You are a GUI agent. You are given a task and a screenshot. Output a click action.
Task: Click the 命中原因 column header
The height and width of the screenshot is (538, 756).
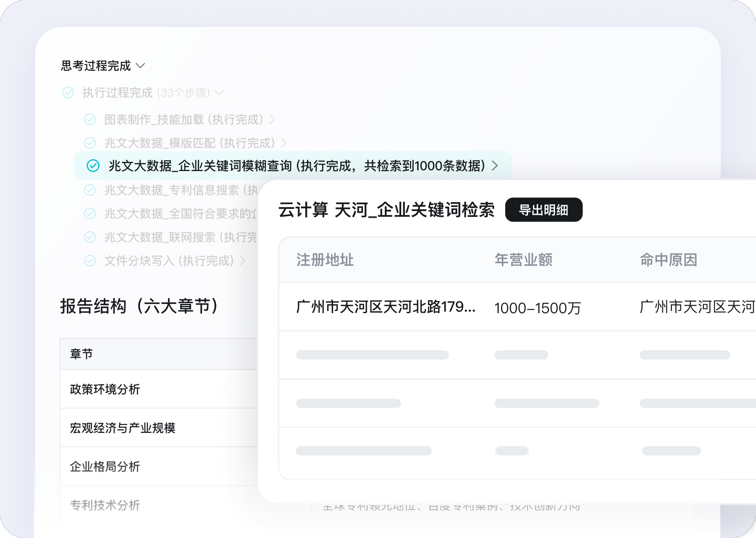click(x=668, y=260)
